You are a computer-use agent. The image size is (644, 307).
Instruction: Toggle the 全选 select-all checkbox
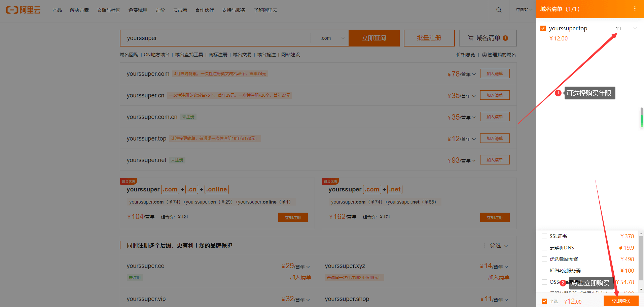coord(544,301)
